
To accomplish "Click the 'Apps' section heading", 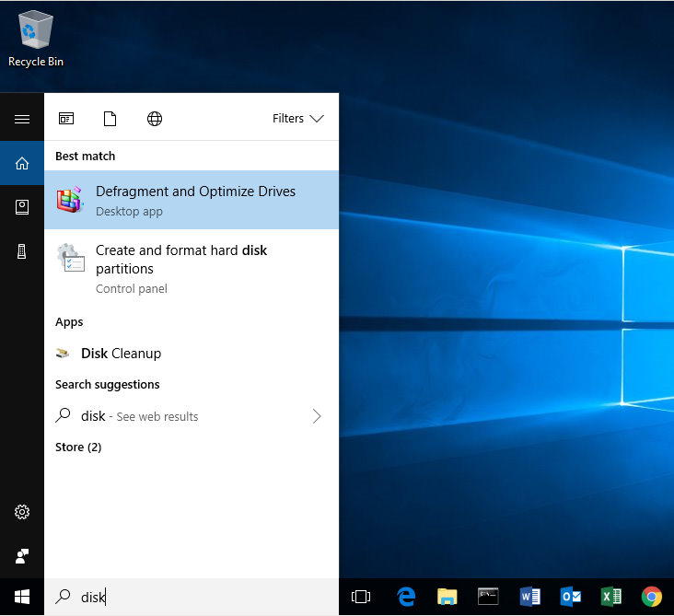I will click(x=69, y=322).
